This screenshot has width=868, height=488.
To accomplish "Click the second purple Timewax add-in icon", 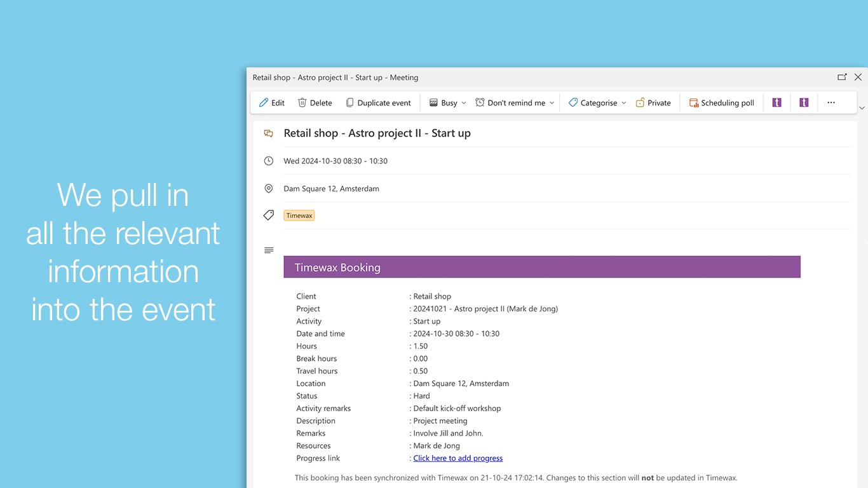I will click(x=804, y=102).
